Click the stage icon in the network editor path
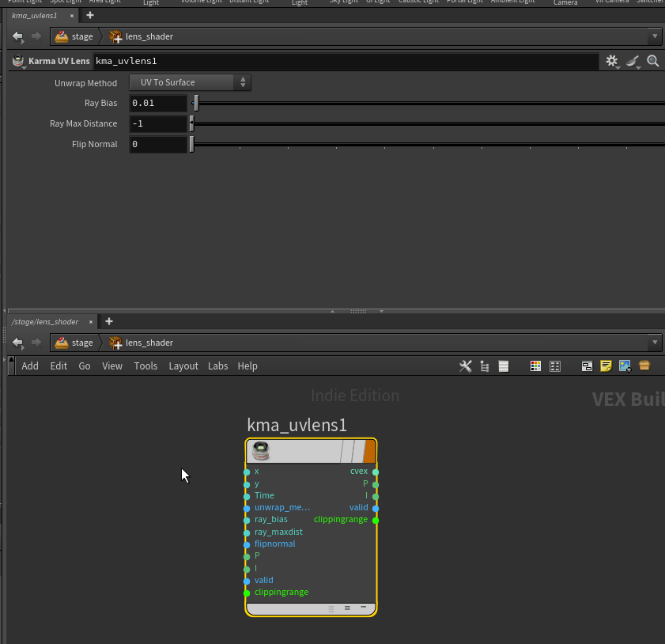Screen dimensions: 665x644 point(62,343)
